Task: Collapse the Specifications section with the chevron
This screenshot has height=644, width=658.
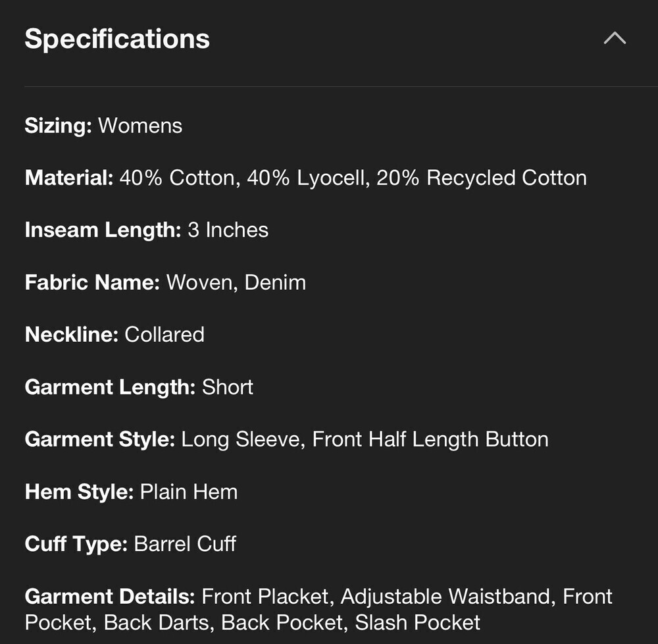Action: pos(615,38)
